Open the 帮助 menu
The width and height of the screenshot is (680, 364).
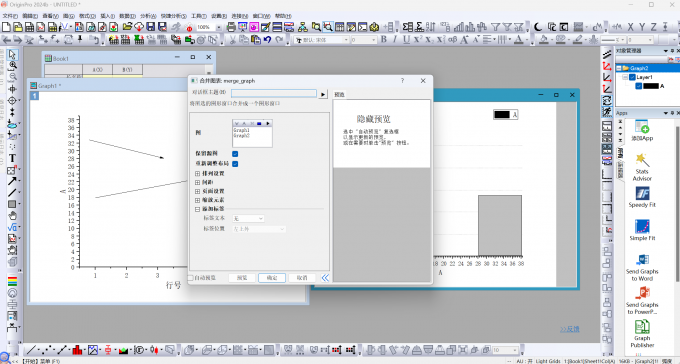[283, 16]
